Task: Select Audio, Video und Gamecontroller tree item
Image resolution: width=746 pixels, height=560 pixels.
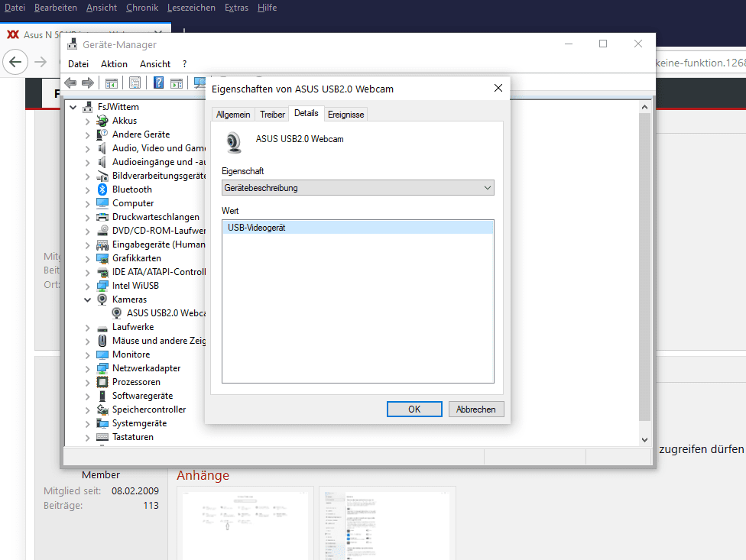Action: pos(159,148)
